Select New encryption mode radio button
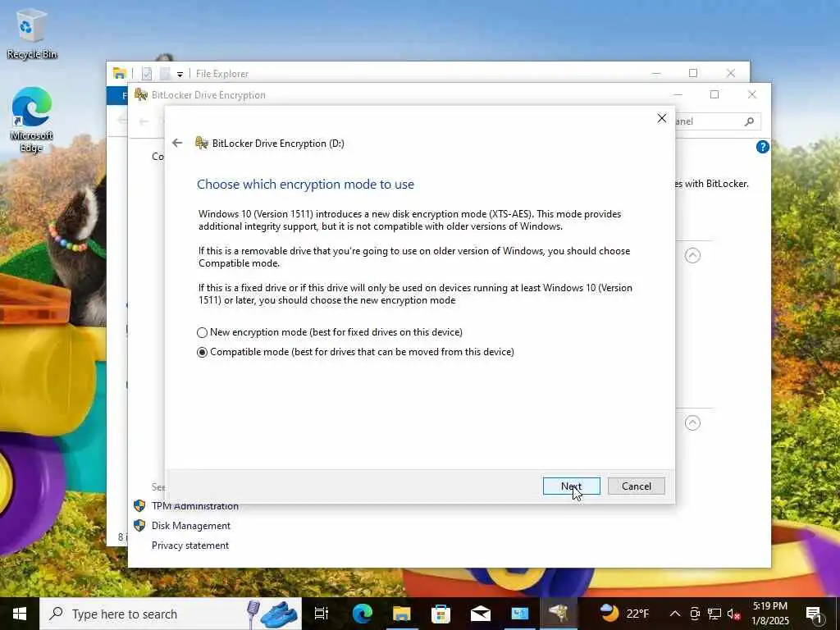 [x=202, y=333]
